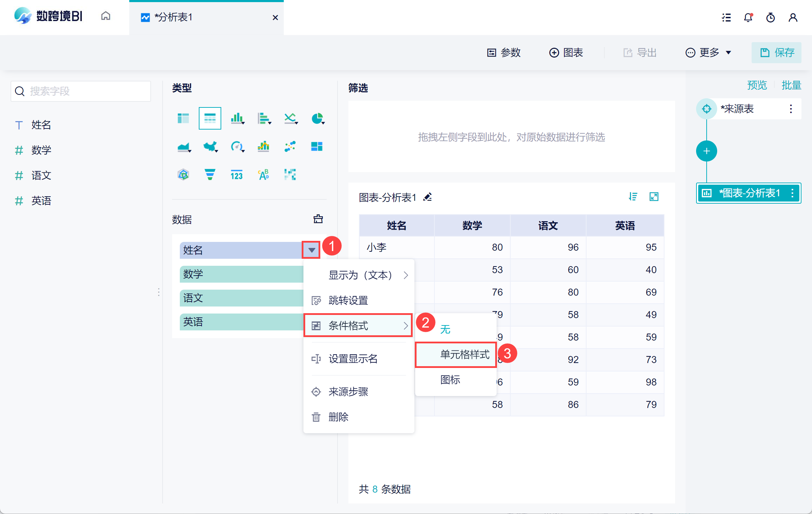Expand the 更多 dropdown menu
The width and height of the screenshot is (812, 514).
pos(708,53)
